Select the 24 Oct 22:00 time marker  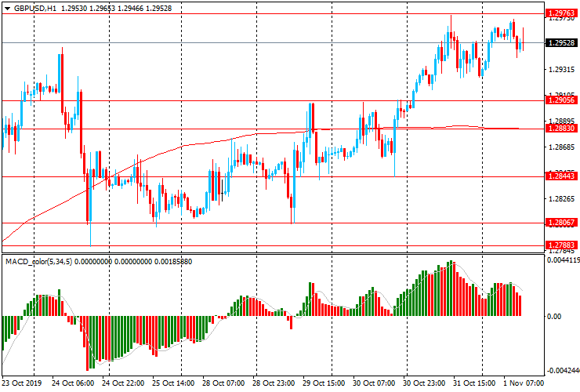point(123,383)
